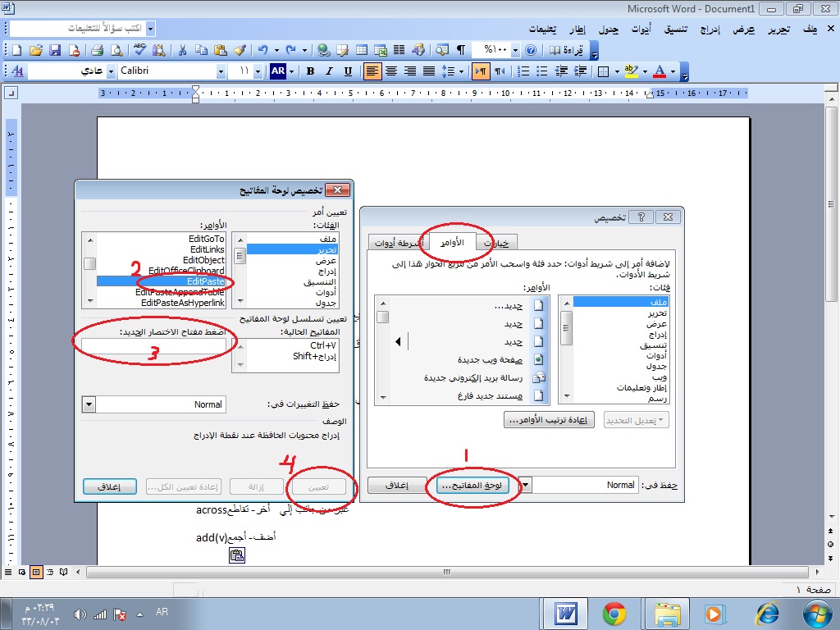Open the Drawing toolbar icon
Image resolution: width=840 pixels, height=630 pixels.
(418, 50)
